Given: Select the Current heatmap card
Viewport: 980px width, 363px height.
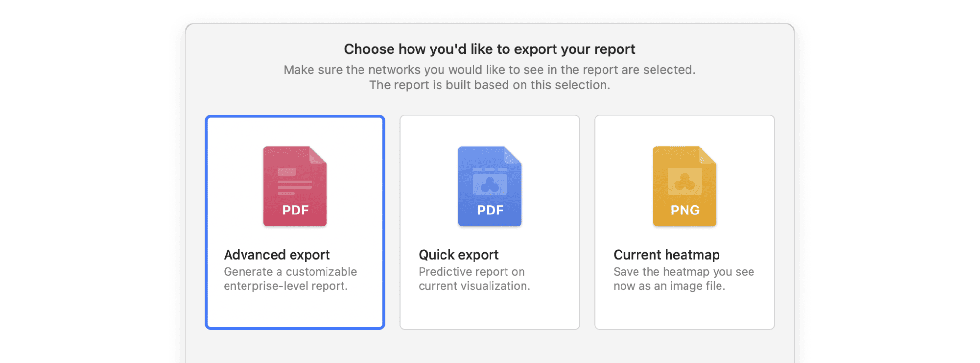Looking at the screenshot, I should 684,311.
